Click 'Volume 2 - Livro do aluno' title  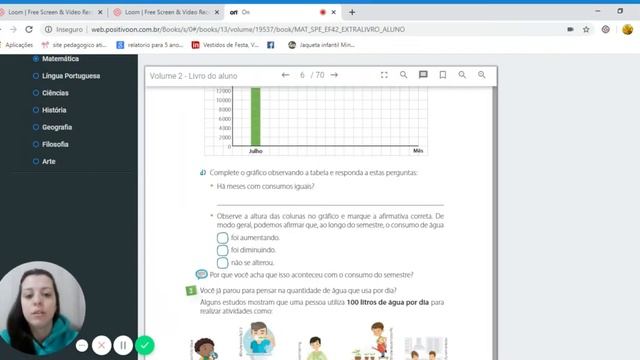(193, 76)
